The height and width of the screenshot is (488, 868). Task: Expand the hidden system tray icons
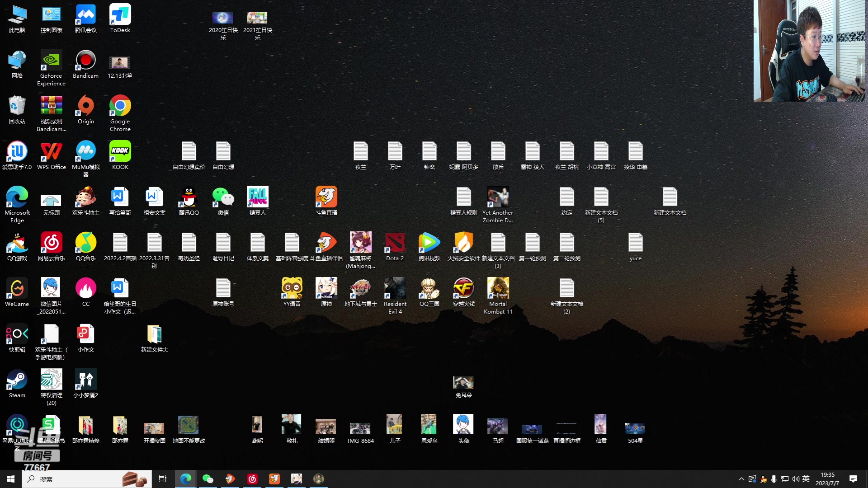[x=741, y=479]
